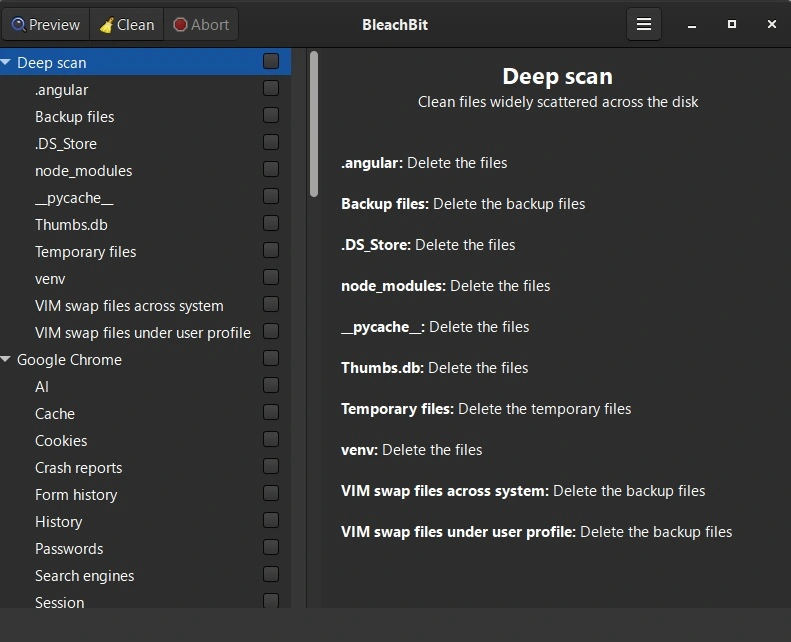Check the .angular option
Screen dimensions: 791x642
click(271, 88)
